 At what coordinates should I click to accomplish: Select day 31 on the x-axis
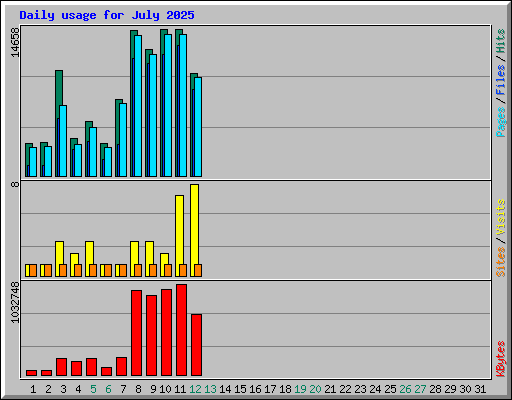tap(480, 389)
